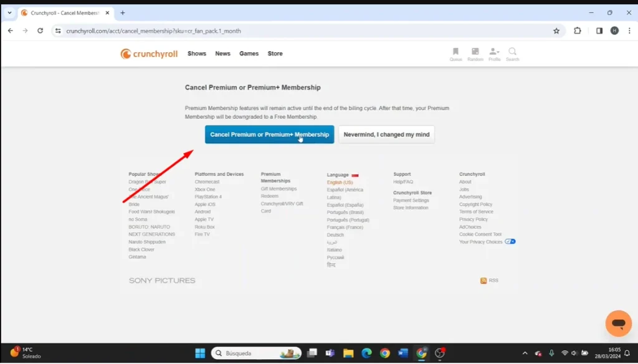The image size is (638, 364).
Task: Open a new browser tab
Action: click(x=123, y=13)
